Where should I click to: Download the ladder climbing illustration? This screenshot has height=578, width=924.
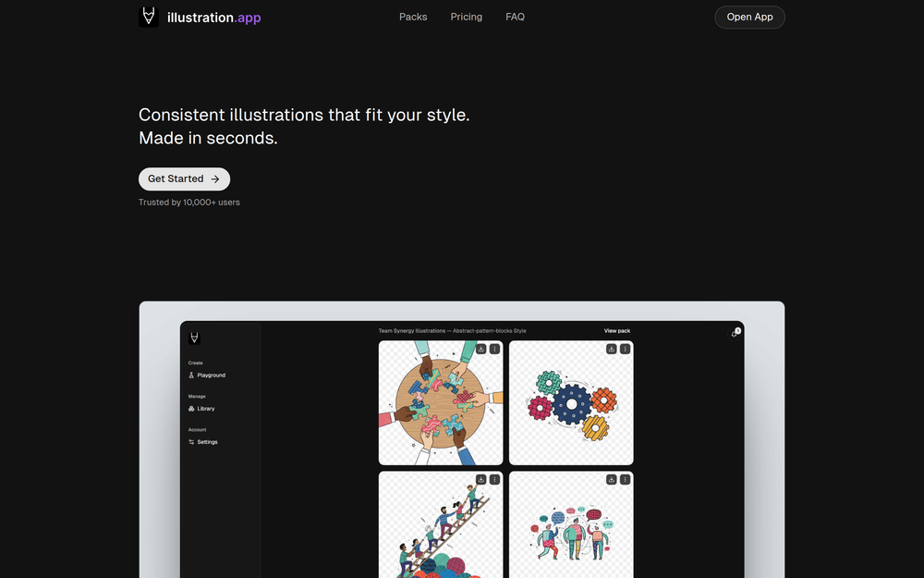[480, 479]
